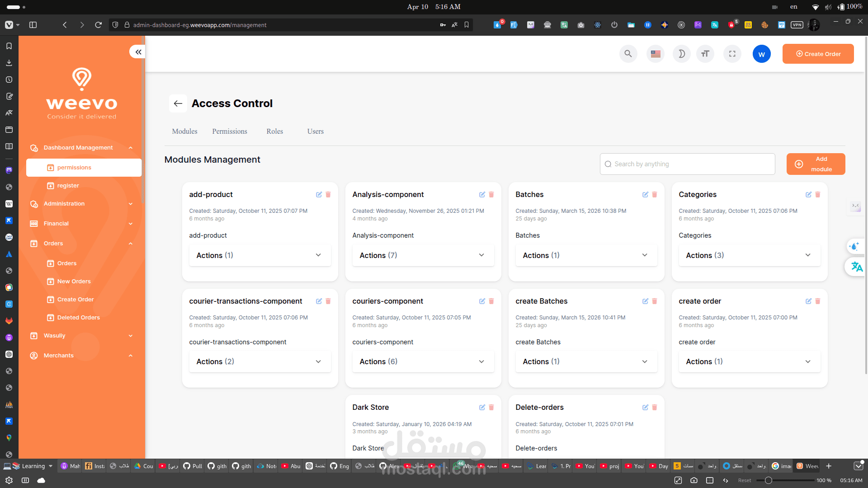Screen dimensions: 868x488
Task: Click the Create Order button
Action: 818,54
